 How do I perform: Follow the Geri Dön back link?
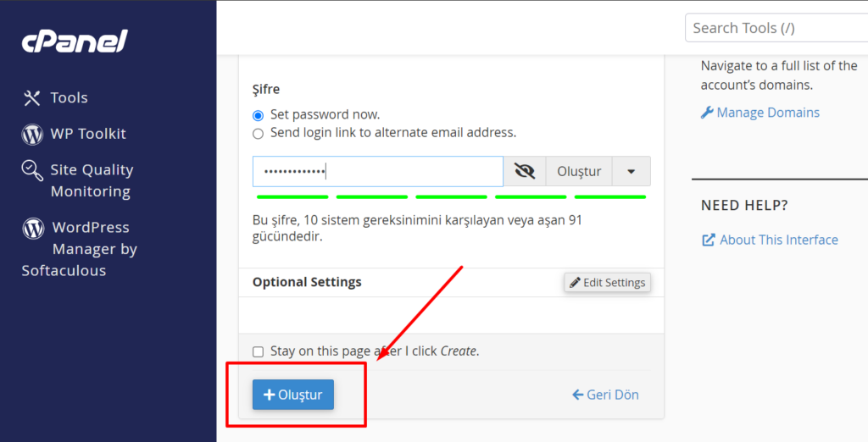click(x=605, y=395)
